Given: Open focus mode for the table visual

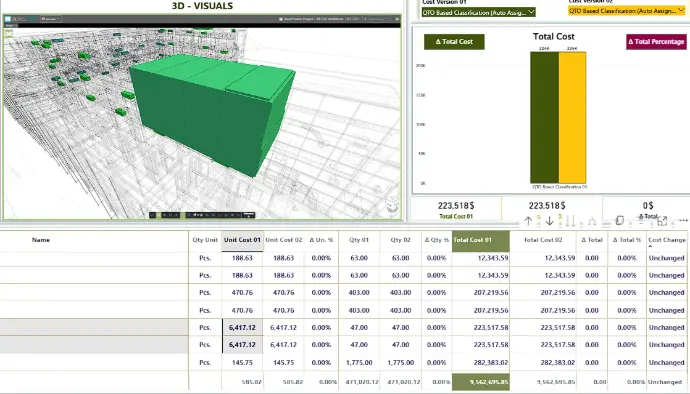Looking at the screenshot, I should (x=662, y=220).
